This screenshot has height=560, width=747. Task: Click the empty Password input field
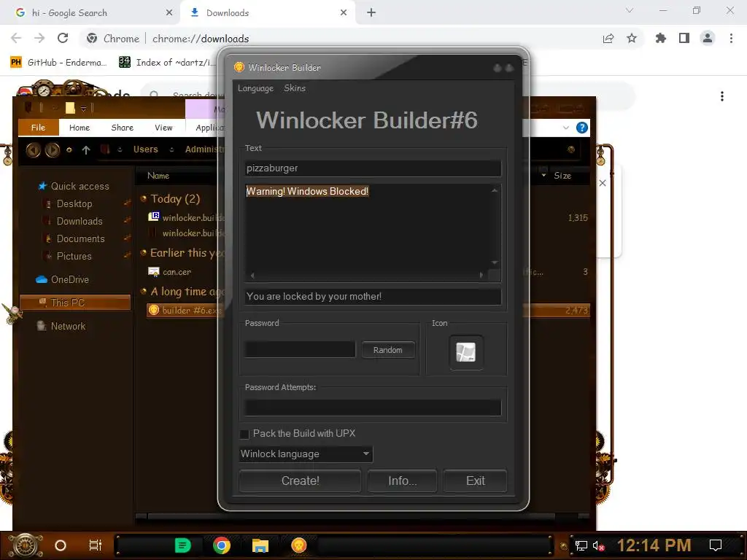tap(300, 350)
